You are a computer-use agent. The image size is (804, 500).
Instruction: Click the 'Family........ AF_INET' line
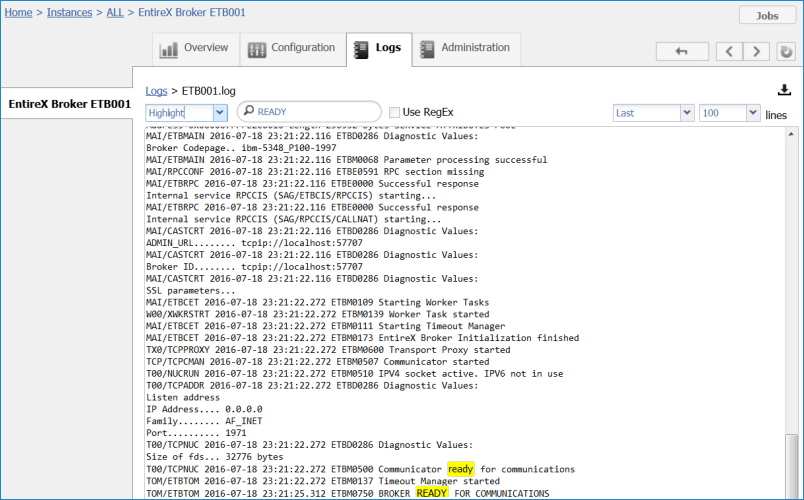[204, 421]
